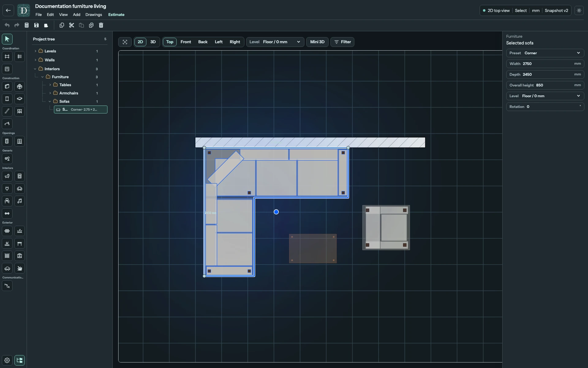The height and width of the screenshot is (368, 588).
Task: Select the arrow pointer tool
Action: click(7, 39)
